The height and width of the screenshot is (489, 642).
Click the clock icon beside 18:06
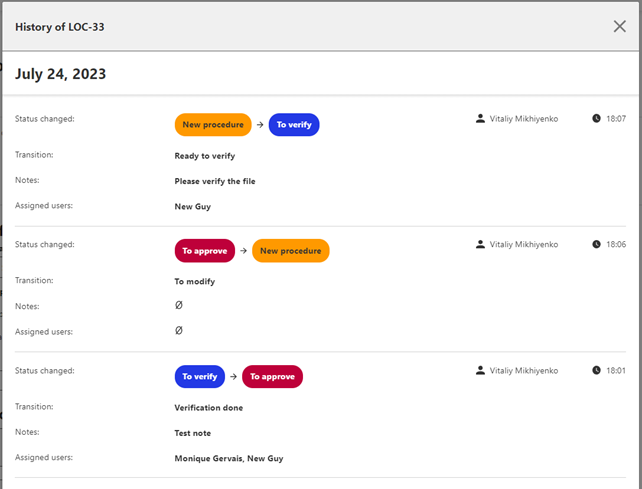pyautogui.click(x=596, y=244)
